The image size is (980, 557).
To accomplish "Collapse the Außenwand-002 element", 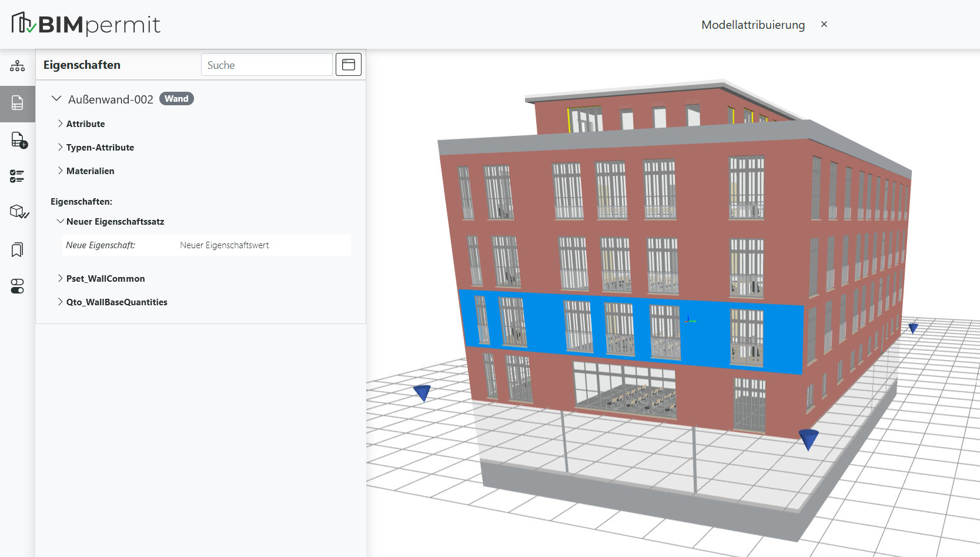I will [56, 99].
